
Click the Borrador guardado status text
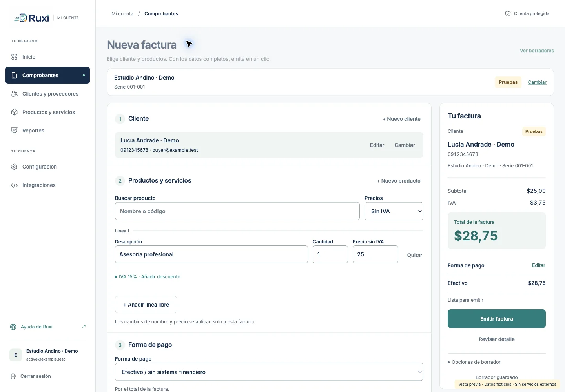point(496,377)
